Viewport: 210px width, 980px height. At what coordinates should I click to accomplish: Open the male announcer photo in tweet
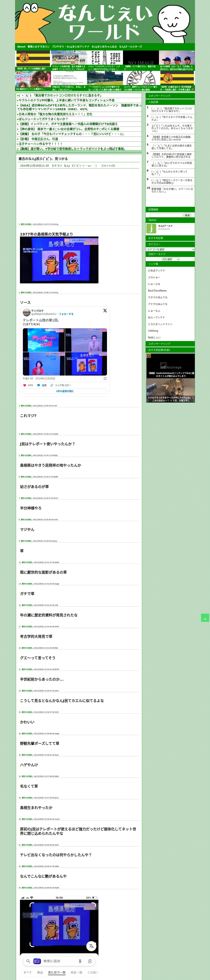86,340
